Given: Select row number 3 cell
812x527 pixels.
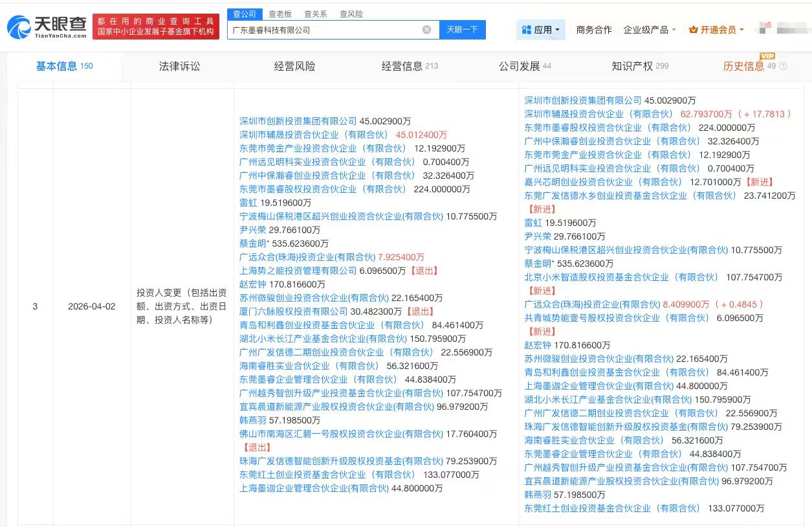Looking at the screenshot, I should click(35, 306).
